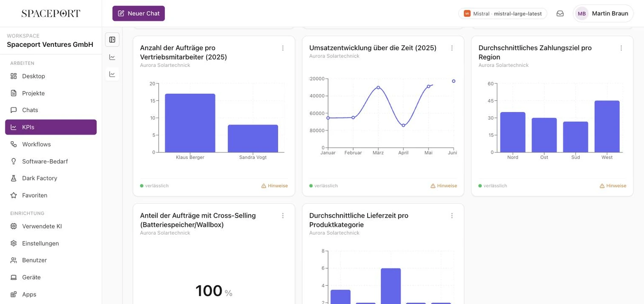Screen dimensions: 644x304
Task: Open Martin Braun user menu
Action: pyautogui.click(x=603, y=14)
